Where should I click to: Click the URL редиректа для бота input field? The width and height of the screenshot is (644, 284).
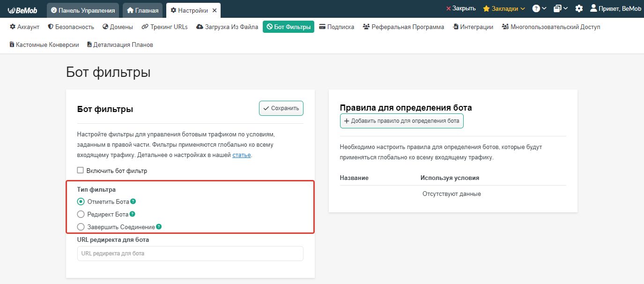coord(190,254)
